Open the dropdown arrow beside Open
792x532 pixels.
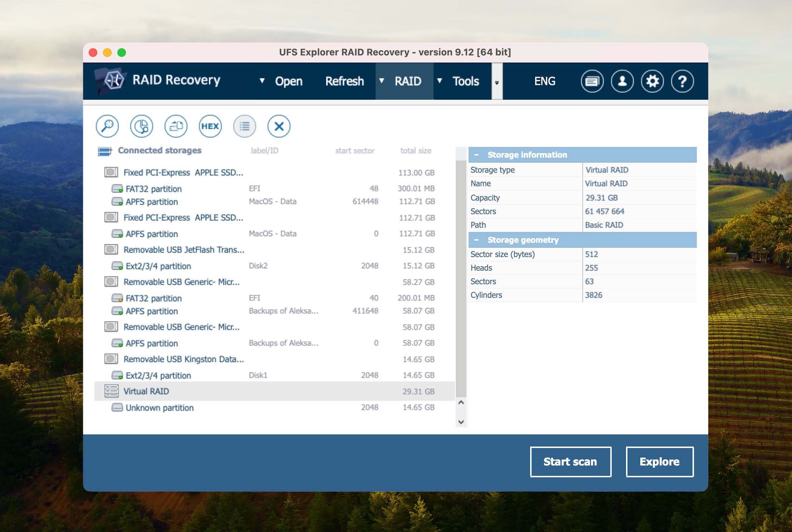tap(262, 81)
